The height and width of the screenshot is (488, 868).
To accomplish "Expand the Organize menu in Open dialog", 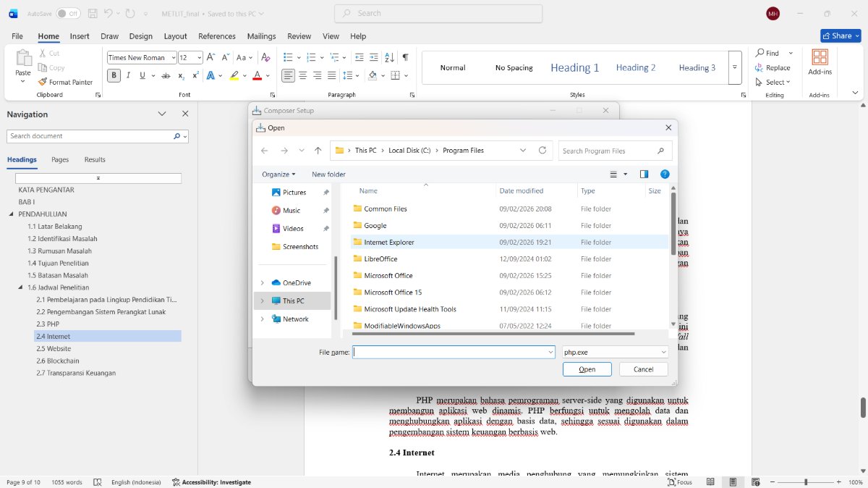I will pyautogui.click(x=278, y=174).
